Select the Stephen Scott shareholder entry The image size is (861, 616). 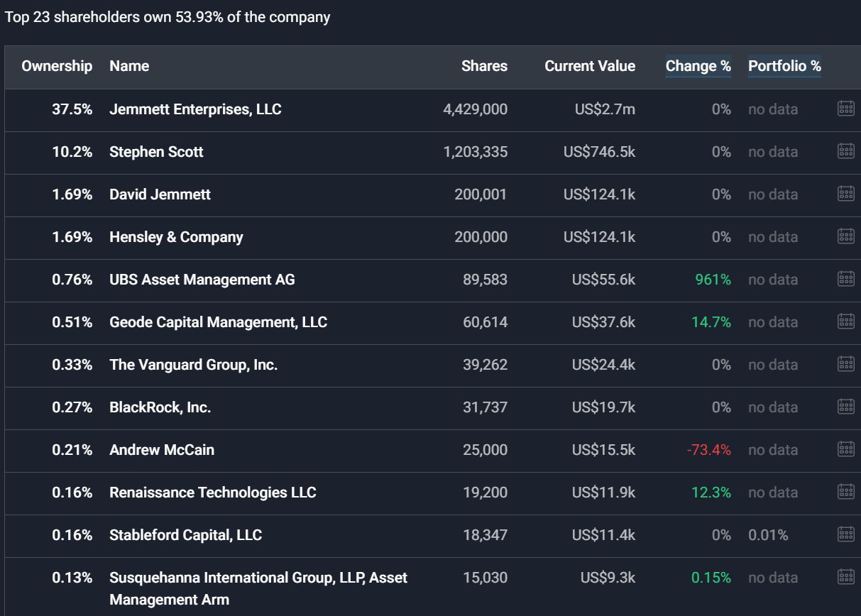(x=156, y=152)
